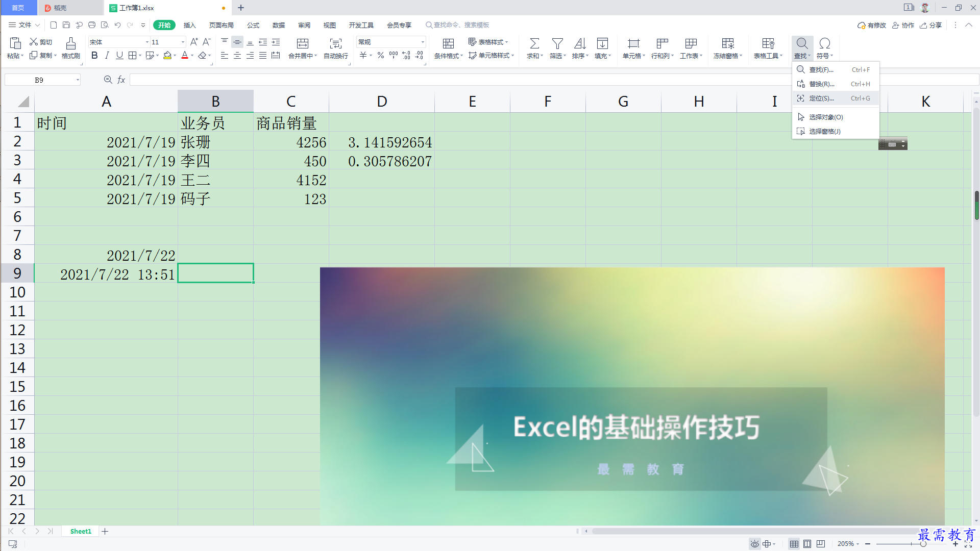Viewport: 980px width, 551px height.
Task: Click the 有修改 cloud status button
Action: coord(871,25)
